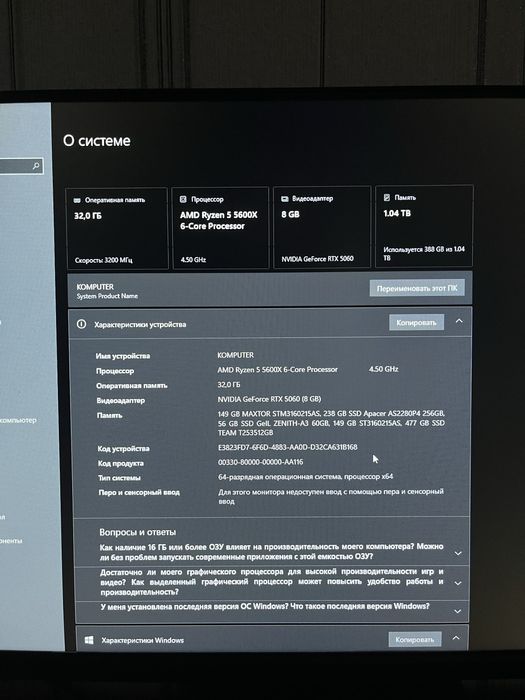Click the settings search input field
Viewport: 525px width, 700px height.
tap(20, 167)
